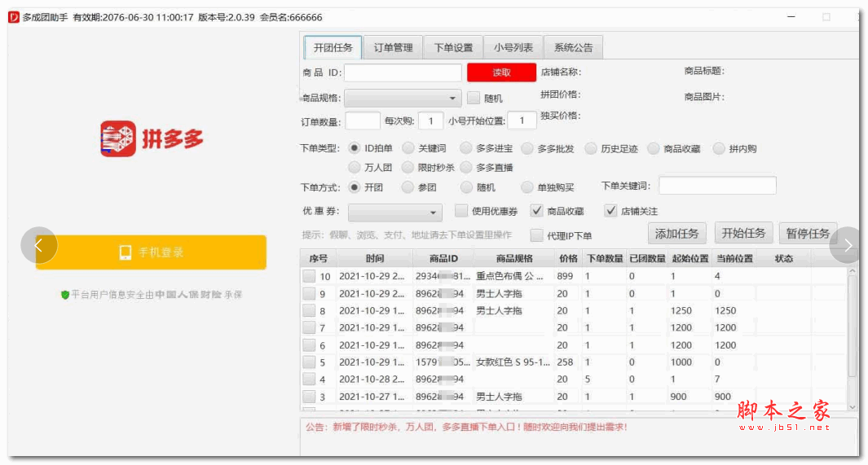
Task: Select the 限时秒杀 radio option
Action: pos(408,167)
